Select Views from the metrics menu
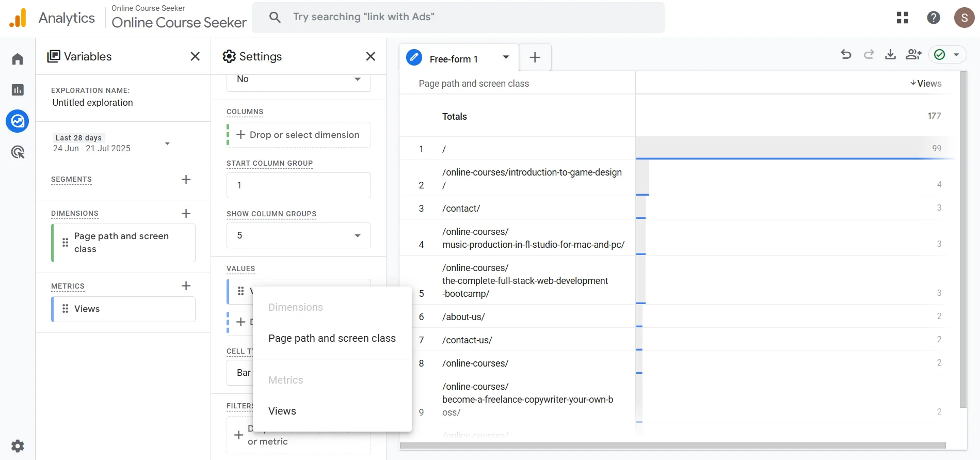Image resolution: width=980 pixels, height=460 pixels. 282,411
